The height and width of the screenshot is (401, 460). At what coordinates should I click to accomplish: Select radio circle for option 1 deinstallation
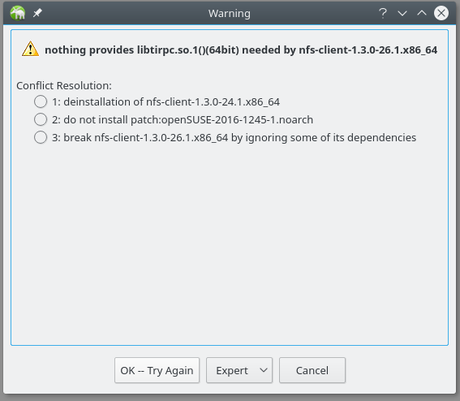click(40, 102)
